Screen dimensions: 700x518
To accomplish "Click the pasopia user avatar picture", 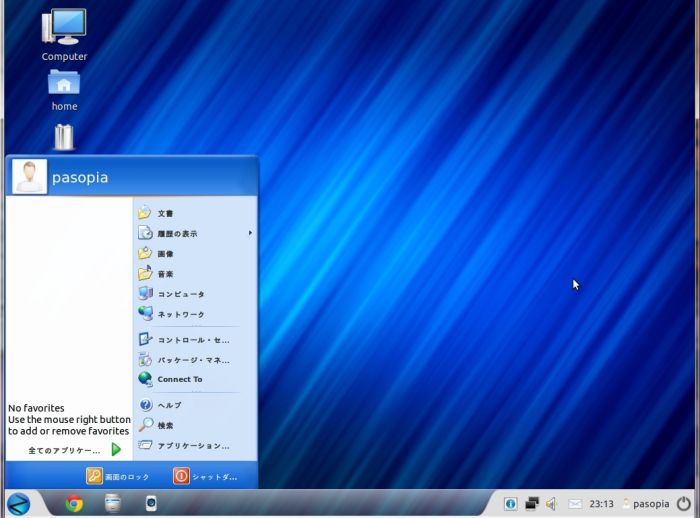I will click(29, 177).
